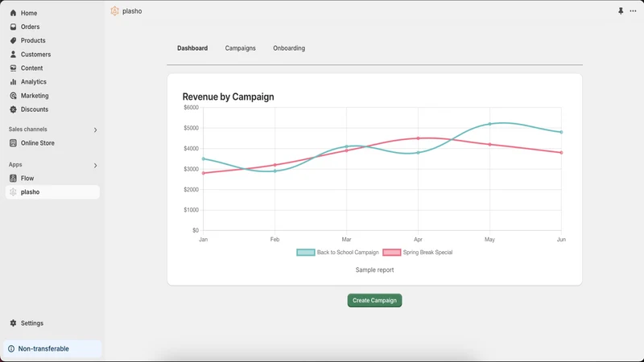Image resolution: width=644 pixels, height=362 pixels.
Task: Open Content in the sidebar
Action: click(31, 68)
